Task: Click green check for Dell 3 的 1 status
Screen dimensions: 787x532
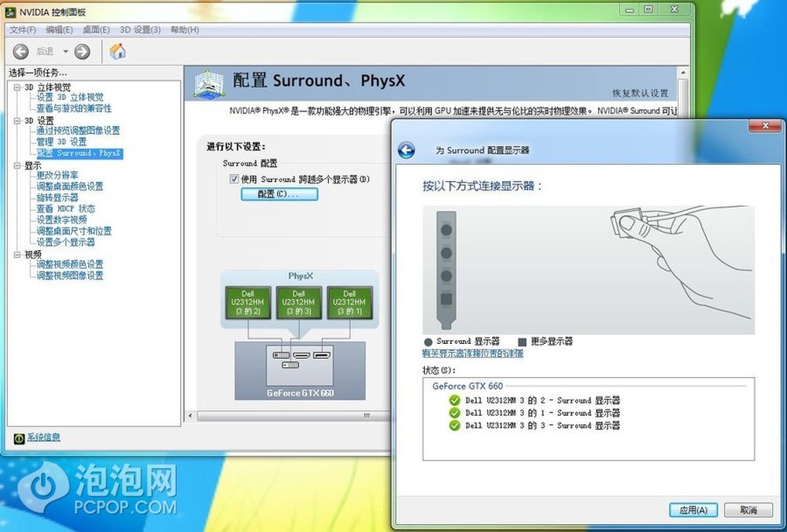Action: 454,413
